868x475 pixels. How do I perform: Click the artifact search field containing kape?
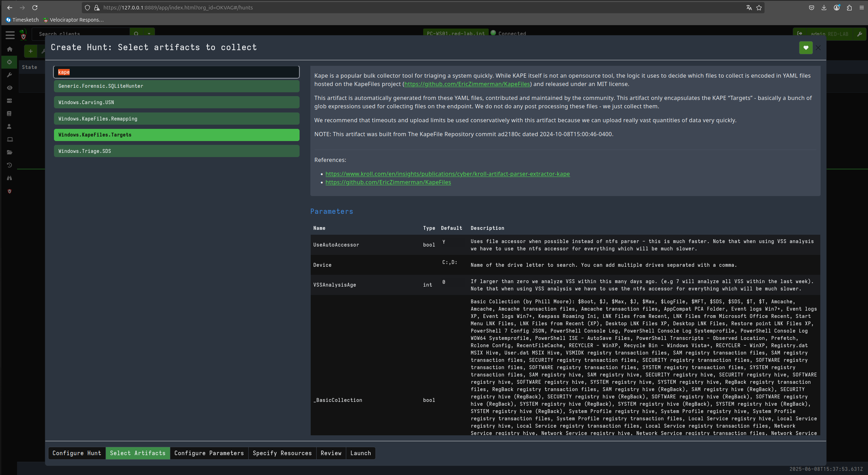coord(176,72)
